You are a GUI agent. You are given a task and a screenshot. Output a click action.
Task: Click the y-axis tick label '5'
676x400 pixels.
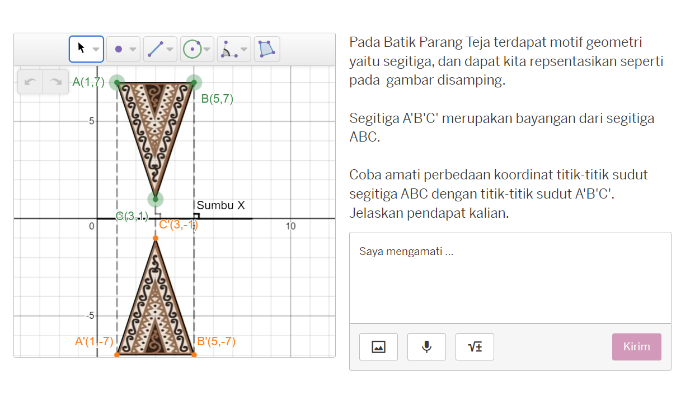click(91, 121)
